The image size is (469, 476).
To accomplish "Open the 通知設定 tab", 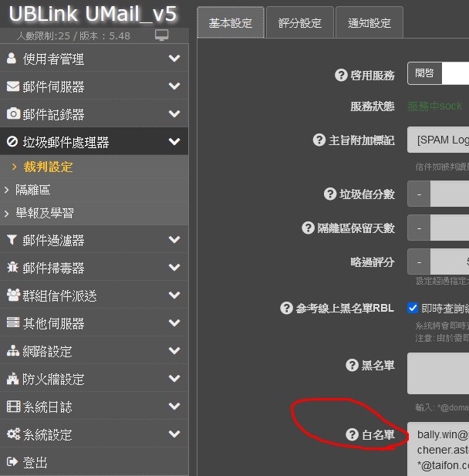I will [369, 23].
